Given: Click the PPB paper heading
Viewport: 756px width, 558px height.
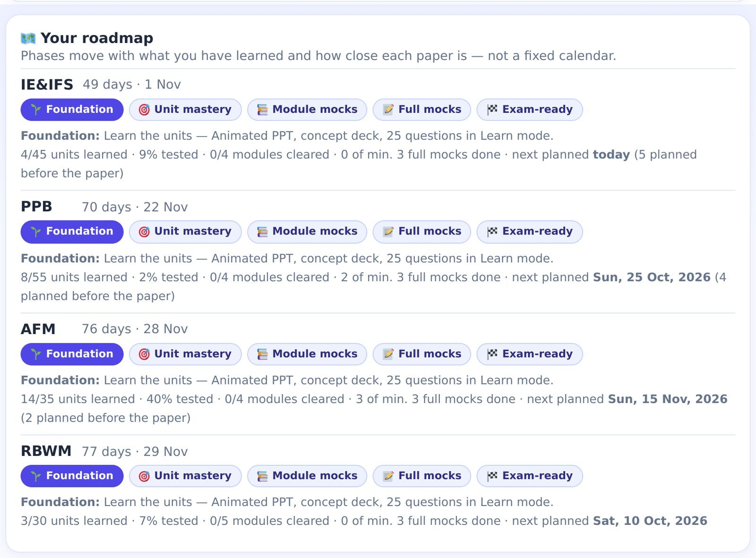Looking at the screenshot, I should [x=36, y=206].
